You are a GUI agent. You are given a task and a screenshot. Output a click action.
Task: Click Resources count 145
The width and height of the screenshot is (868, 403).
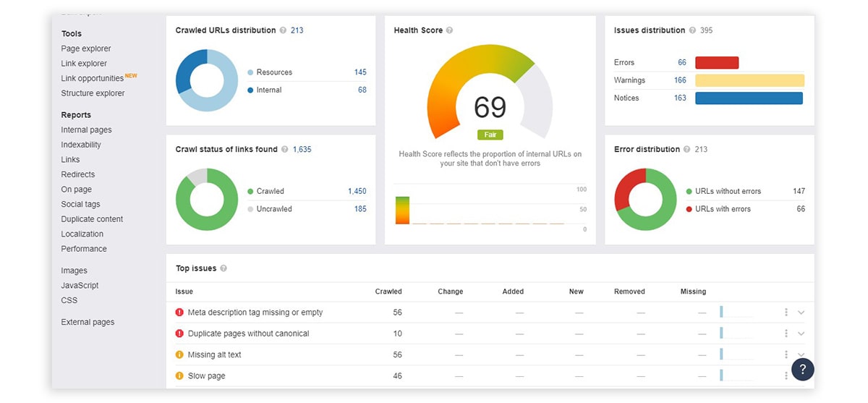point(360,72)
